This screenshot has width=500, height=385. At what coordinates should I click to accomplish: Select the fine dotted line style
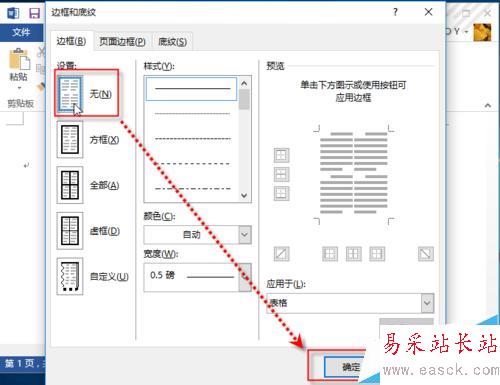point(192,114)
